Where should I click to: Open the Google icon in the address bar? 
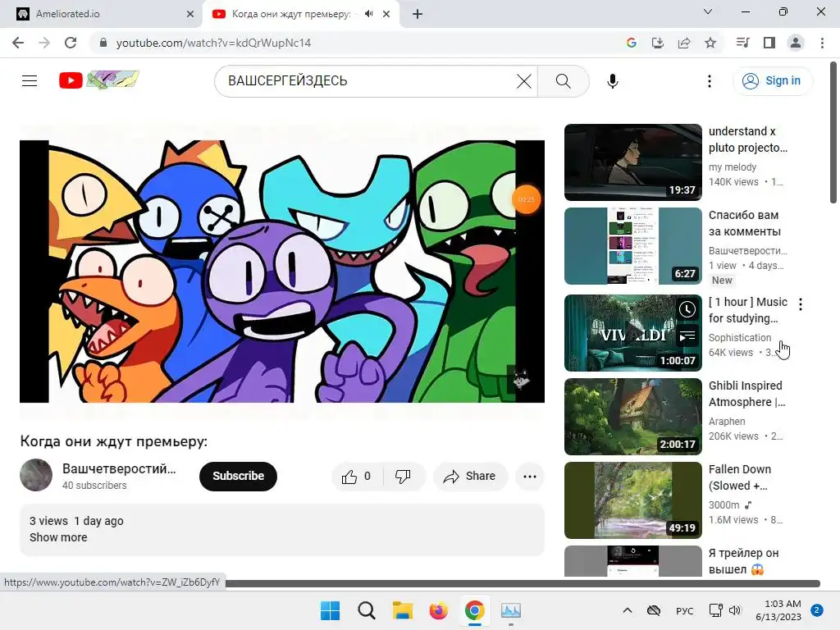coord(632,43)
